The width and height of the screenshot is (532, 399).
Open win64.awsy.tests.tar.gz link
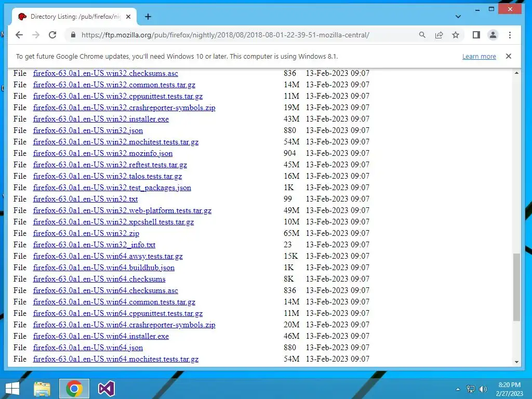(x=108, y=256)
